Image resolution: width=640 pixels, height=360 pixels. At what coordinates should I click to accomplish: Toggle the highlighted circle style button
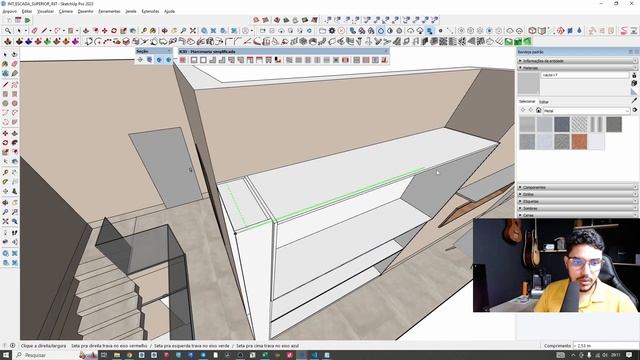point(380,31)
